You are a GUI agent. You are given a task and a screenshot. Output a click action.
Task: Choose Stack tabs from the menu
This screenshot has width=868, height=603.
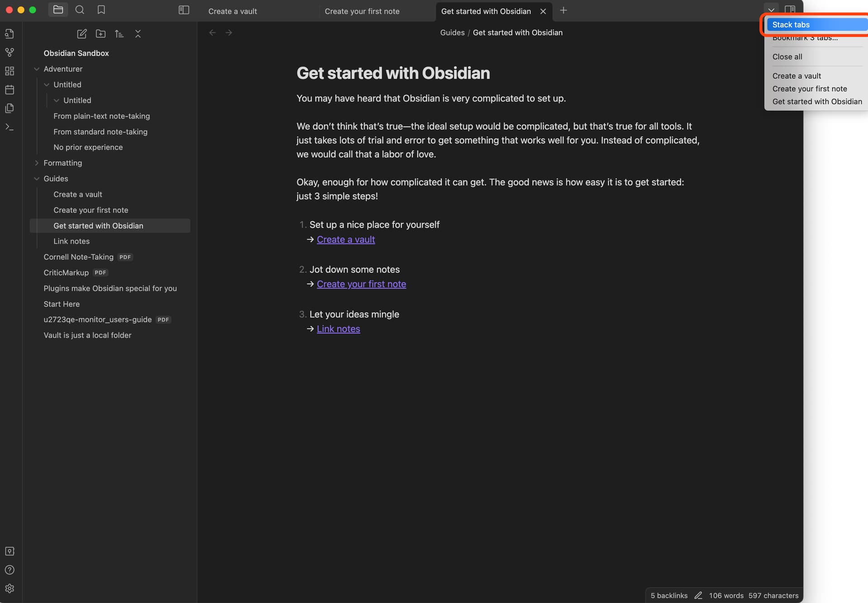pos(816,24)
